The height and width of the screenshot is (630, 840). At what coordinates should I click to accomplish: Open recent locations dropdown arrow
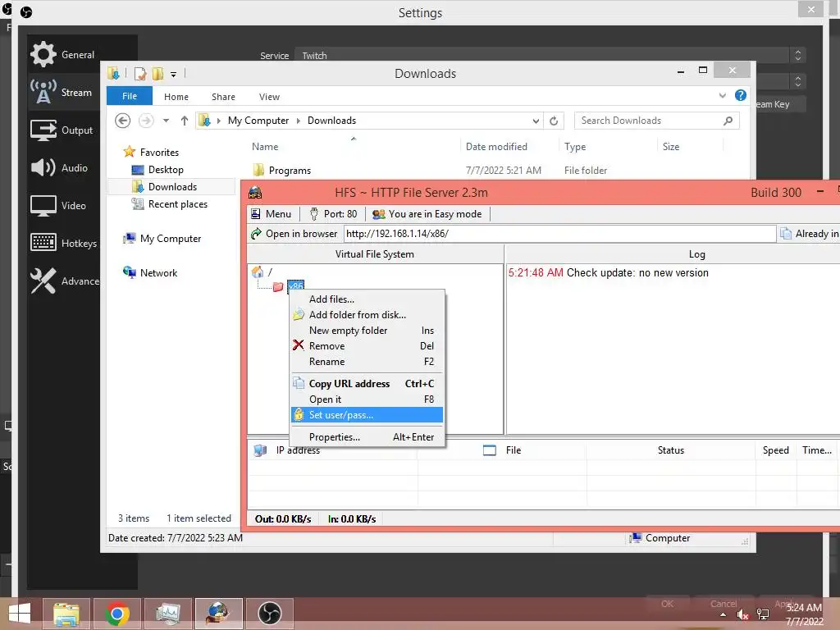click(x=166, y=121)
